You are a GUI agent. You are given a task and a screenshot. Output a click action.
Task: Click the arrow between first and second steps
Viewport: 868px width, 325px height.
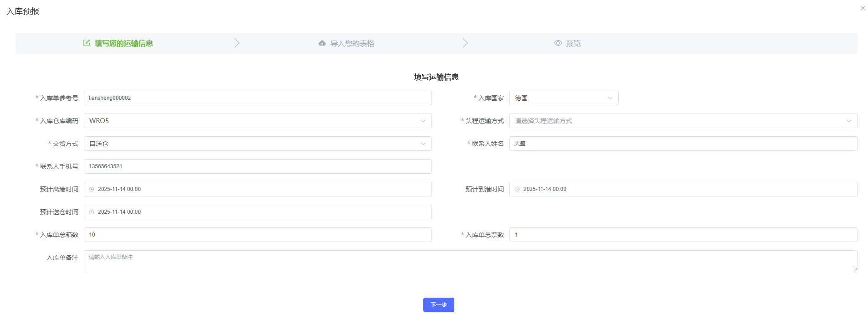236,43
